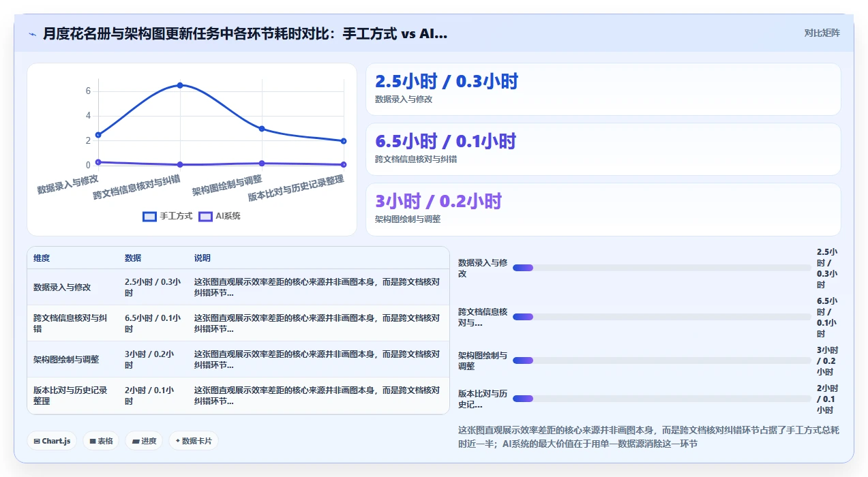Image resolution: width=868 pixels, height=477 pixels.
Task: Click the lightning icon beside the title
Action: pyautogui.click(x=33, y=33)
